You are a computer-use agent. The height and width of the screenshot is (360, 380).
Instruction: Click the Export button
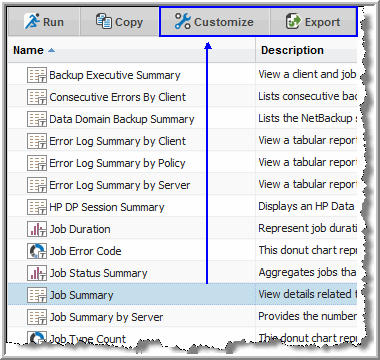pos(313,22)
